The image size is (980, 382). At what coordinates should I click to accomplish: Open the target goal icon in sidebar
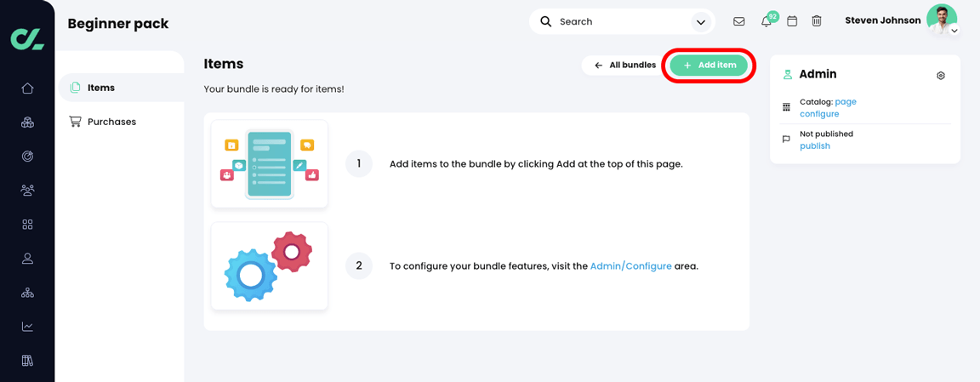pyautogui.click(x=27, y=157)
